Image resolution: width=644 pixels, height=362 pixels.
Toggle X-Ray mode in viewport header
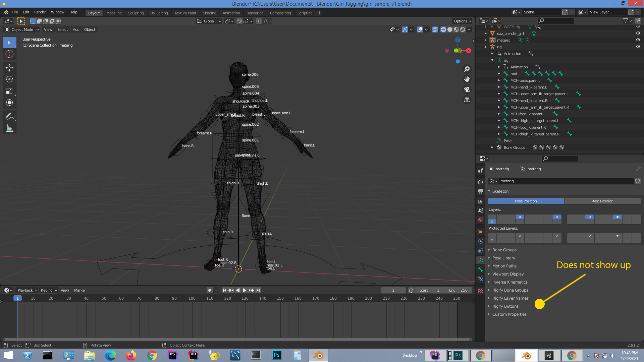435,29
